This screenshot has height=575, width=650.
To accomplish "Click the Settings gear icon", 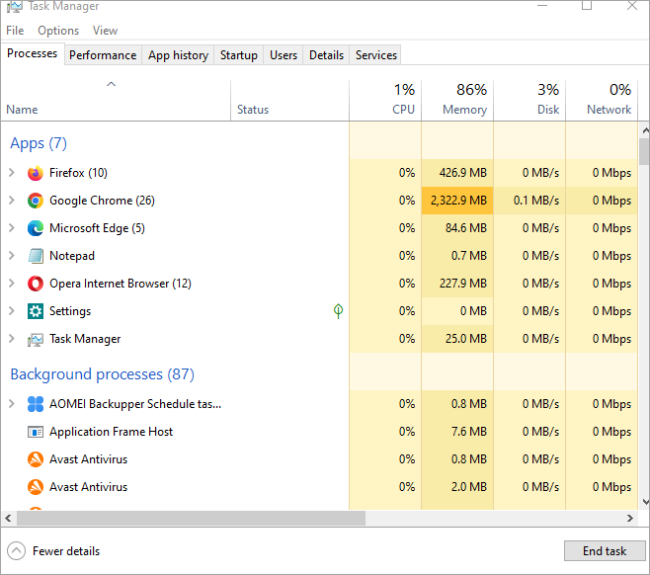I will pos(35,311).
